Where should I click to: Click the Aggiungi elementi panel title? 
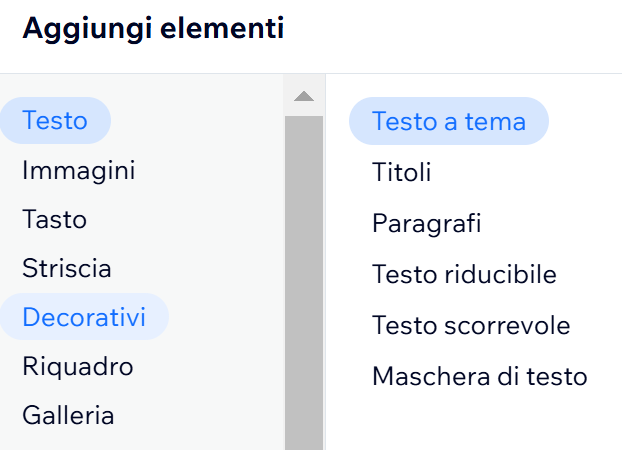pos(153,30)
